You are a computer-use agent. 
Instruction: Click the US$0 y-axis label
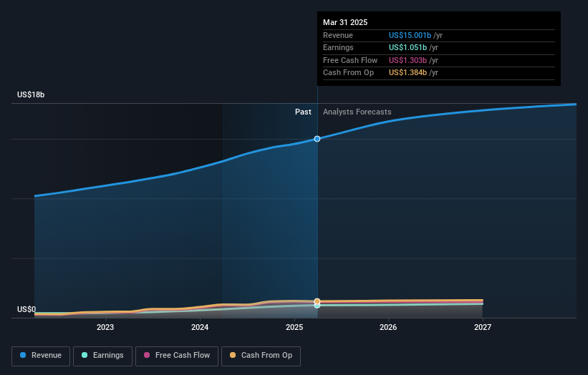point(26,309)
